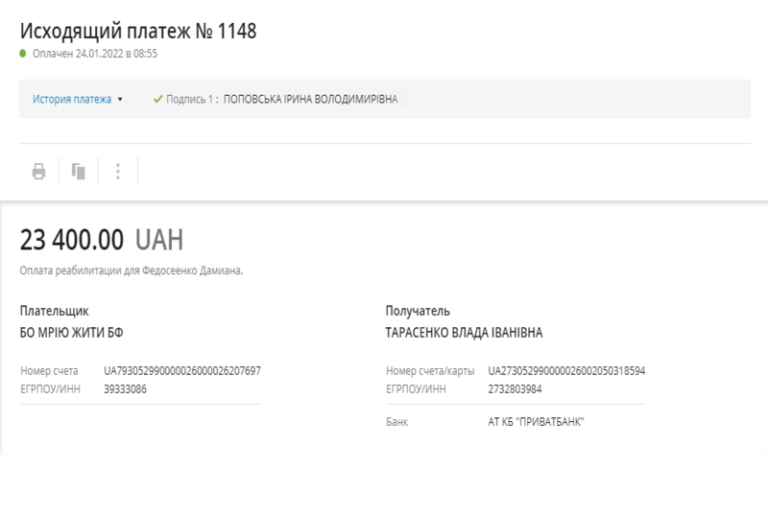Click the status Оплачен 24.01.2022 в 08:55
768x516 pixels.
[95, 53]
